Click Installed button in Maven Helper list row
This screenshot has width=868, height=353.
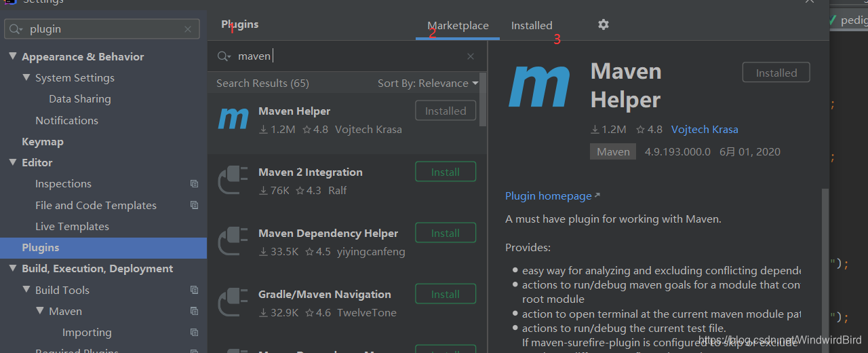point(446,111)
